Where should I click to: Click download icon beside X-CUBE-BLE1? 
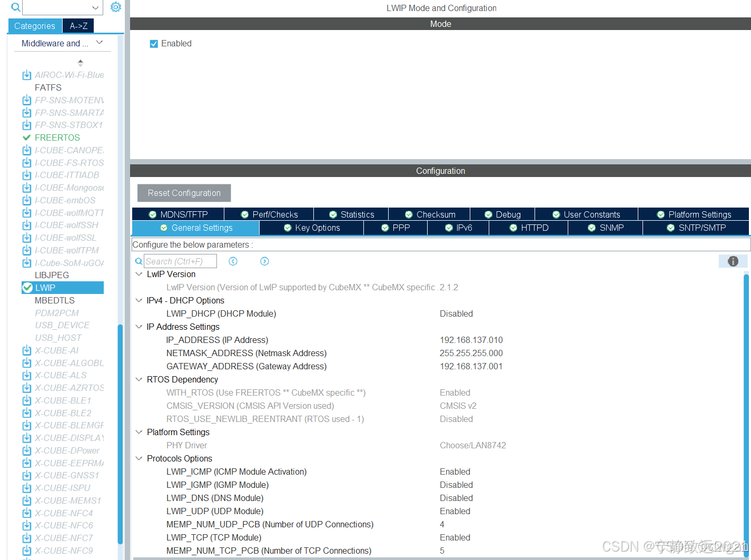[27, 400]
